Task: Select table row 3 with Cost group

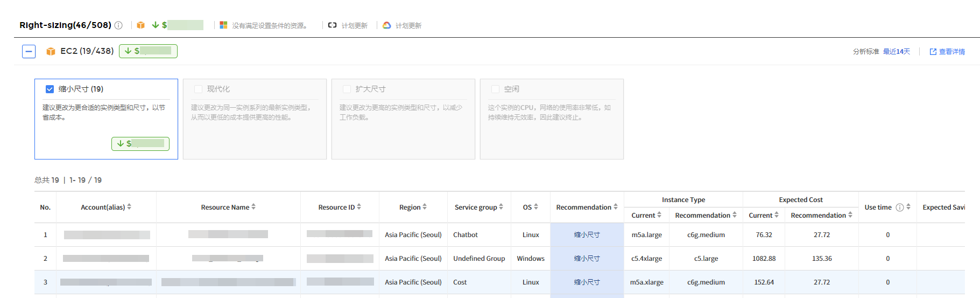Action: [460, 282]
